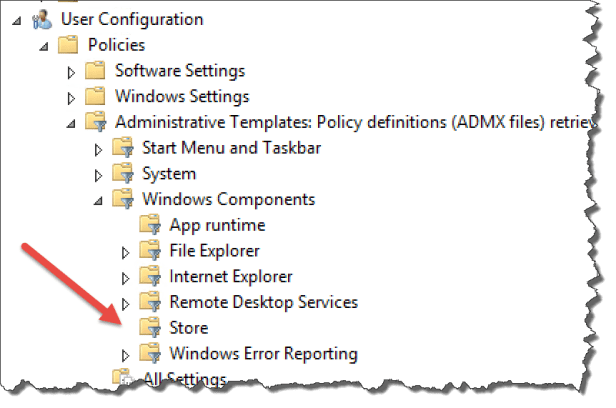
Task: Expand Start Menu and Taskbar arrow
Action: (x=98, y=149)
